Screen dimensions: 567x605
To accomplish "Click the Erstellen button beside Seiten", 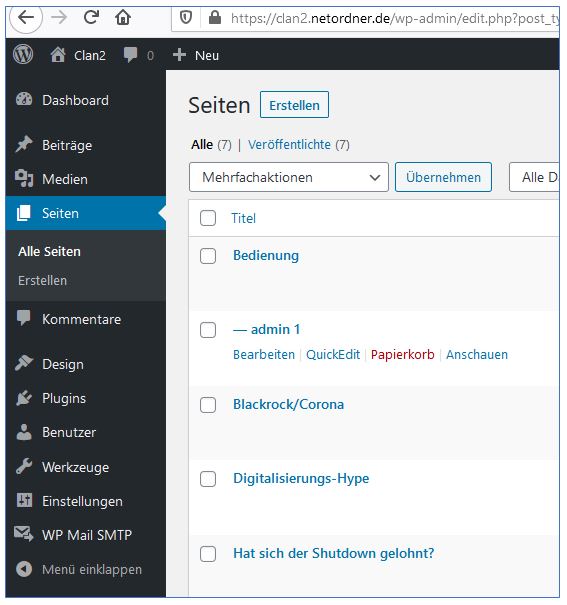I will tap(294, 105).
